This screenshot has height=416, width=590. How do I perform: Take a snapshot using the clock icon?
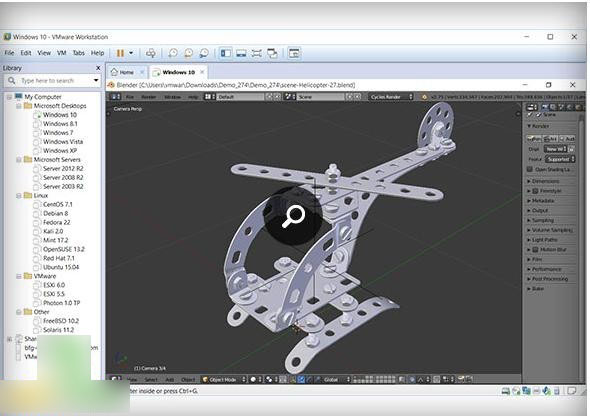(173, 53)
